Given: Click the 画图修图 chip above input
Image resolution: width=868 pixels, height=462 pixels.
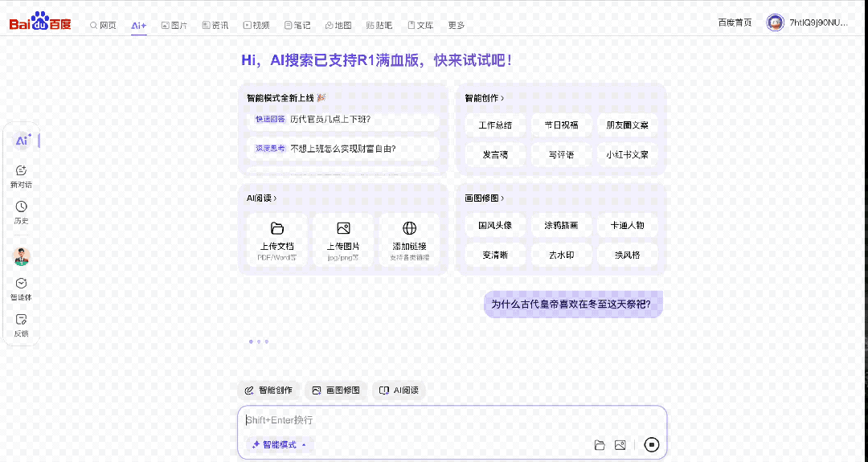Looking at the screenshot, I should 336,390.
